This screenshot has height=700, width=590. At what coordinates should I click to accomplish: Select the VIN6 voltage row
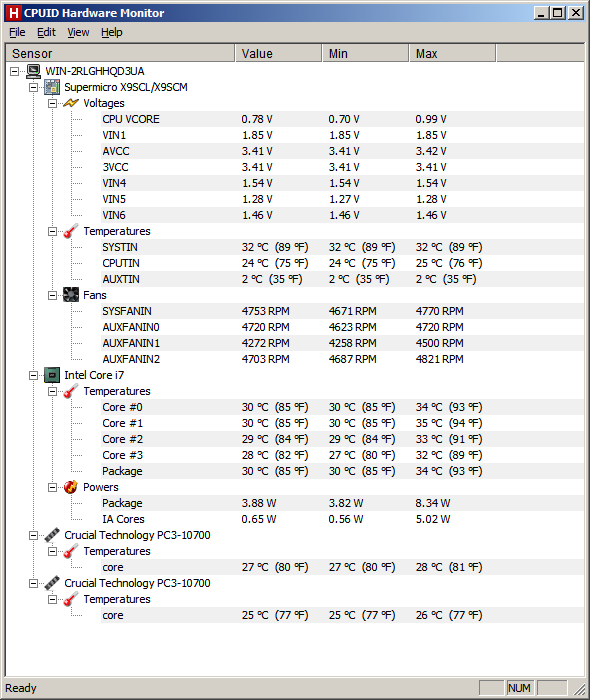coord(342,215)
